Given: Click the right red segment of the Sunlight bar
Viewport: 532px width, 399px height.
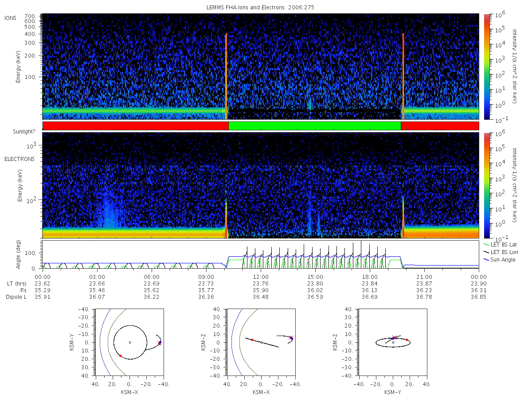Looking at the screenshot, I should [440, 126].
